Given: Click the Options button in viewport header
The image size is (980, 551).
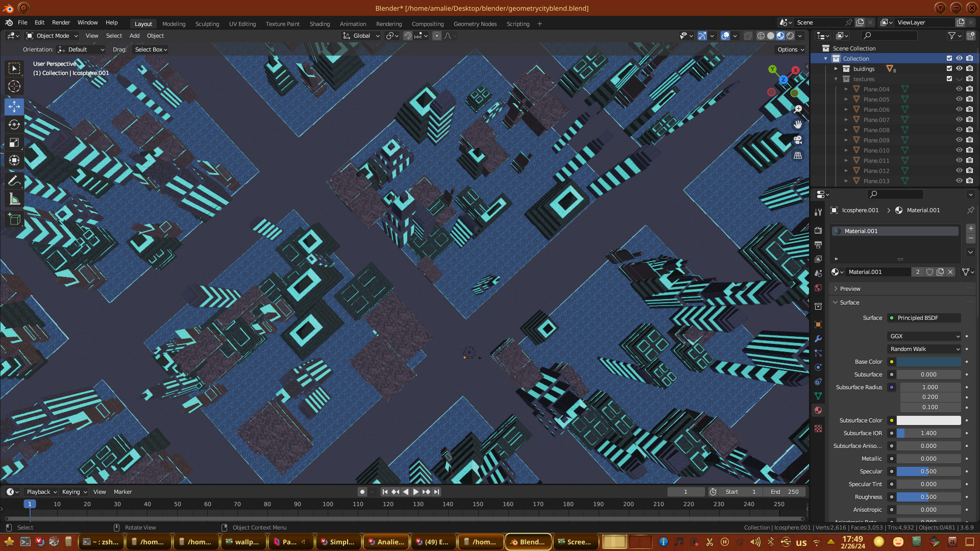Looking at the screenshot, I should tap(790, 49).
